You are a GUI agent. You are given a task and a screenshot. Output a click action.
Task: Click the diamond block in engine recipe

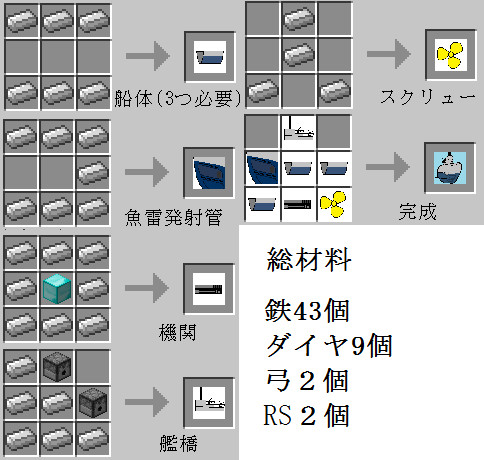point(57,288)
